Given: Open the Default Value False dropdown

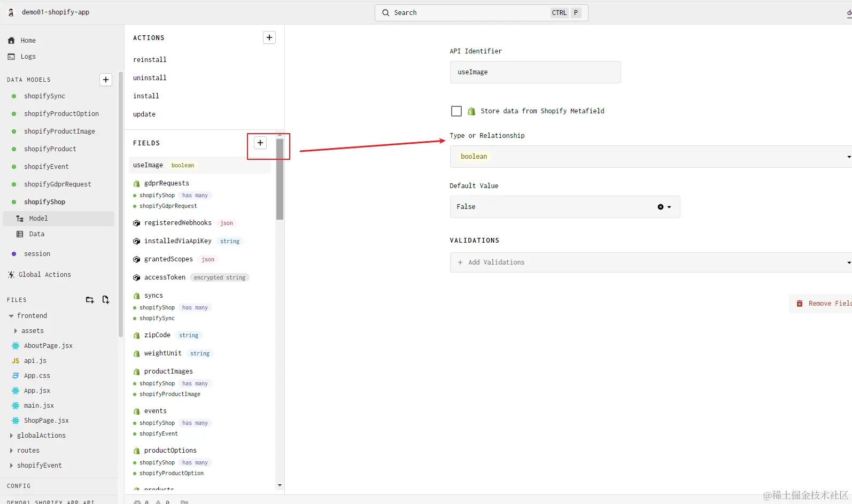Looking at the screenshot, I should click(565, 207).
